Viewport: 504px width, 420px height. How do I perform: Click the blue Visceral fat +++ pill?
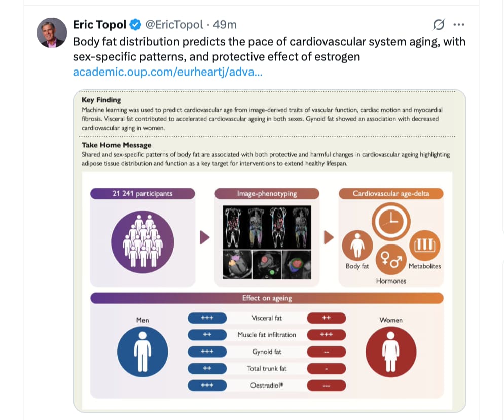(207, 318)
